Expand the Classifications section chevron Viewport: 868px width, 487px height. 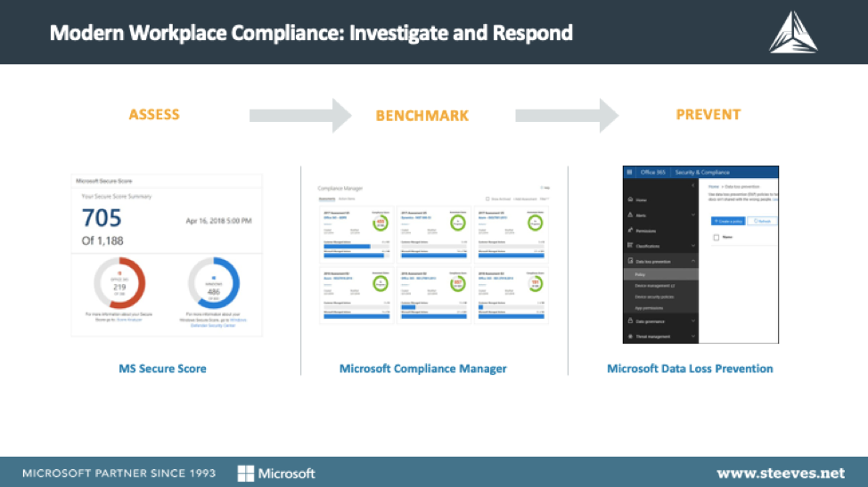click(693, 246)
